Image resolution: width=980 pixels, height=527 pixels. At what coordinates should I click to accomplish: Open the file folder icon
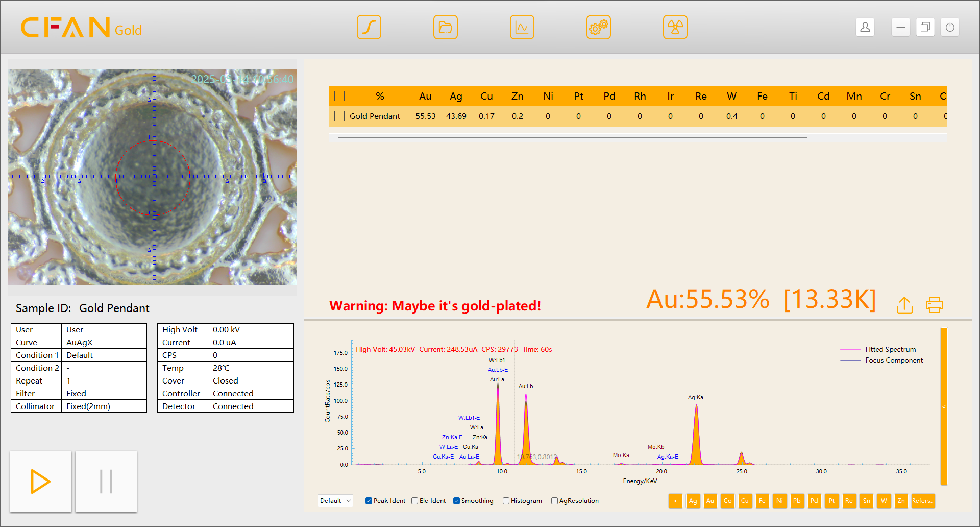coord(446,27)
